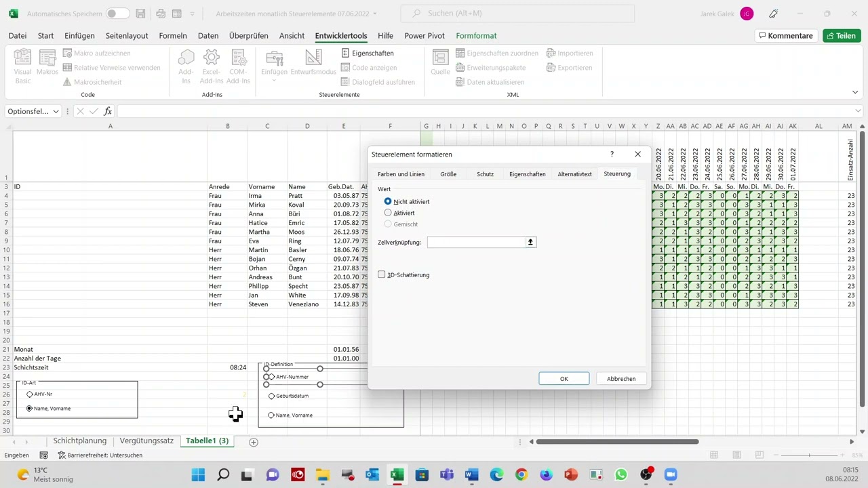Confirm dialog with OK button

[564, 379]
